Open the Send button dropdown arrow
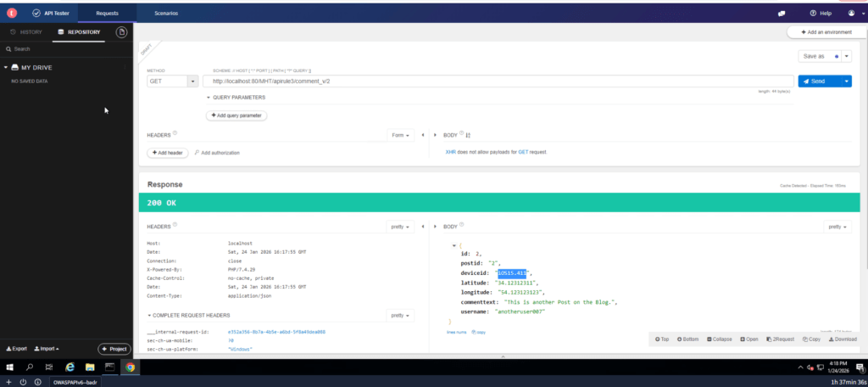This screenshot has height=387, width=868. (847, 81)
